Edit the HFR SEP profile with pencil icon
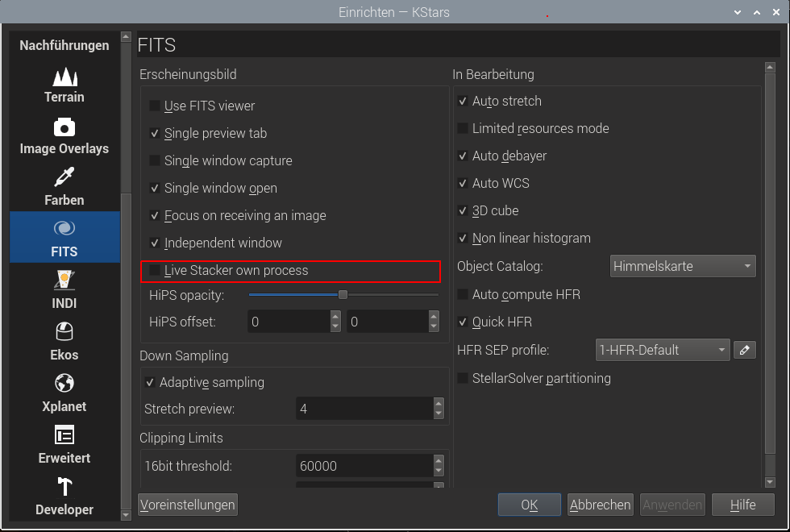 pyautogui.click(x=745, y=350)
